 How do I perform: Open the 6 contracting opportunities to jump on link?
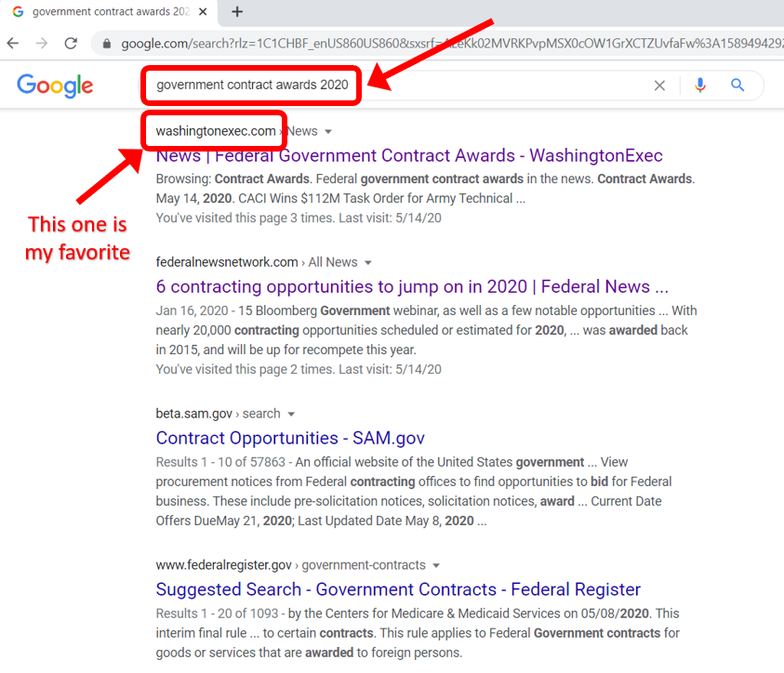point(412,287)
